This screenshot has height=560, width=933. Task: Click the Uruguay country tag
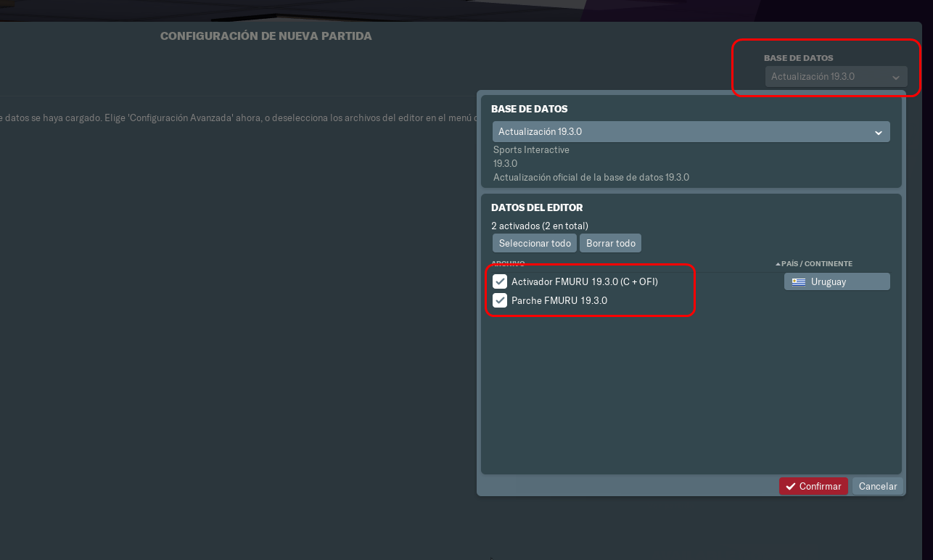pyautogui.click(x=837, y=281)
